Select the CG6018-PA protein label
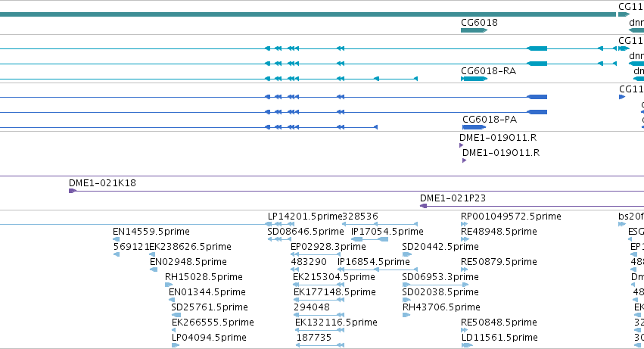Image resolution: width=644 pixels, height=349 pixels. [490, 119]
